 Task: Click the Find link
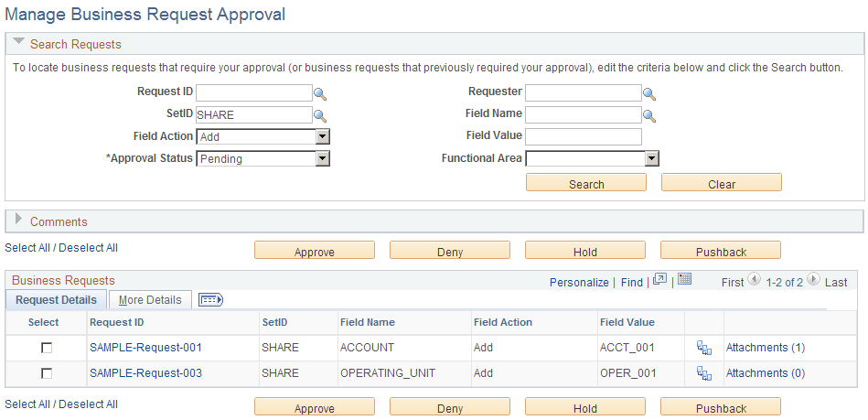click(x=632, y=282)
